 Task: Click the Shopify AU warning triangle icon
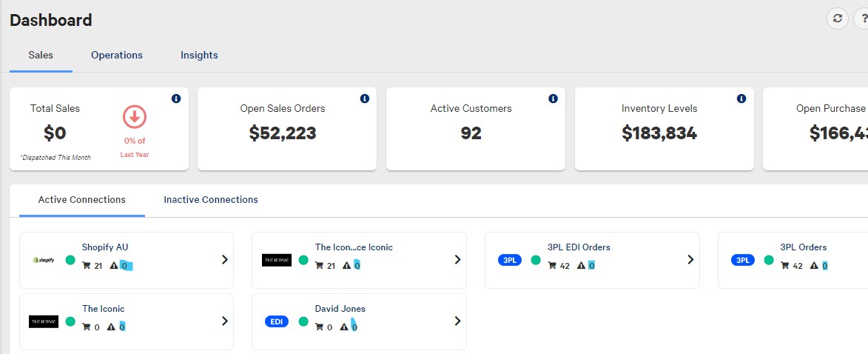114,266
